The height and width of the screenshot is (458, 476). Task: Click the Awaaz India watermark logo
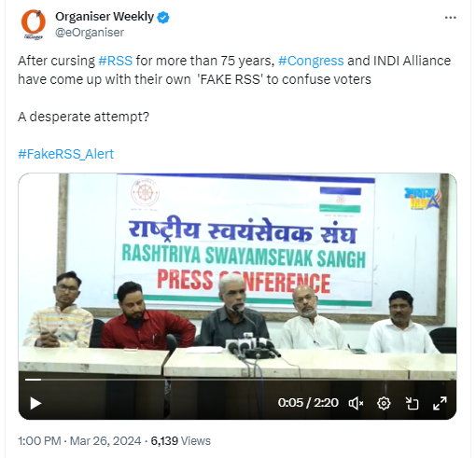423,198
